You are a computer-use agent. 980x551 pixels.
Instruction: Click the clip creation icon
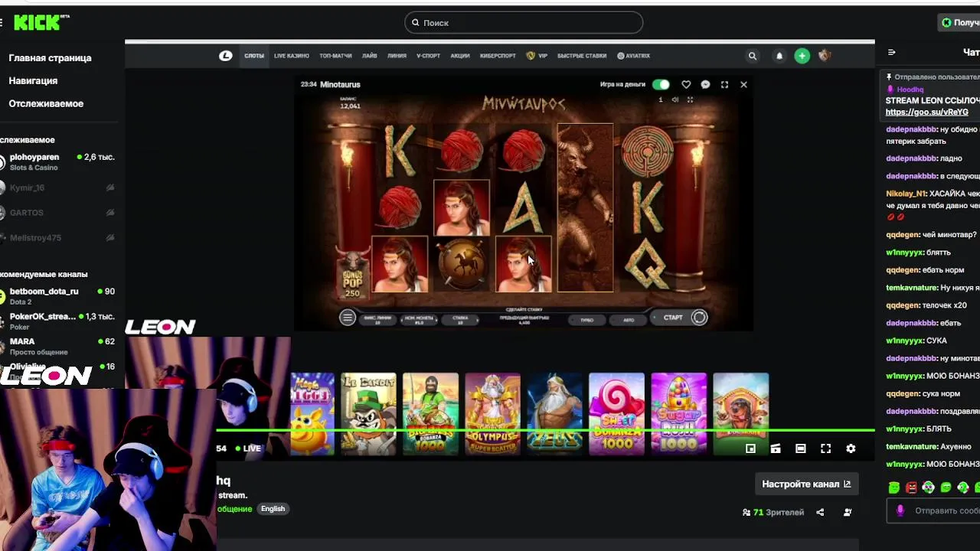[x=776, y=449]
